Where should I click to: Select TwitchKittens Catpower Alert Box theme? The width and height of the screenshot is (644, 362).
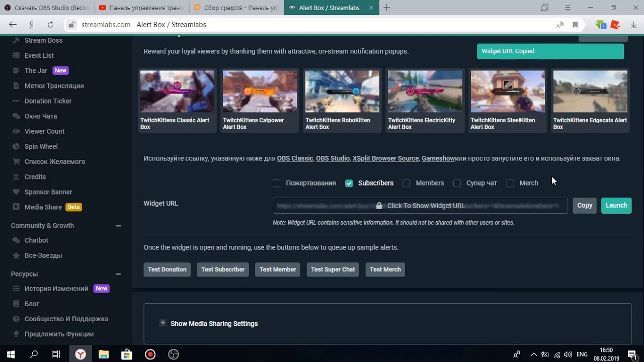[260, 101]
